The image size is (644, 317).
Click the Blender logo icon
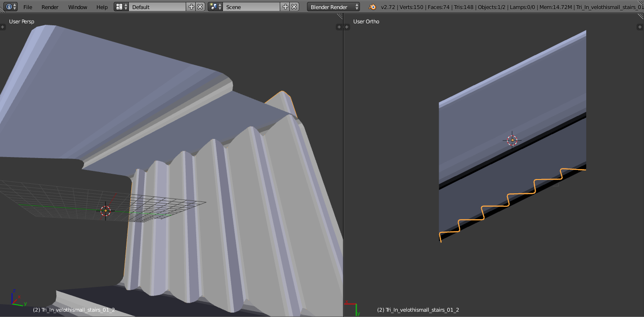click(x=372, y=7)
